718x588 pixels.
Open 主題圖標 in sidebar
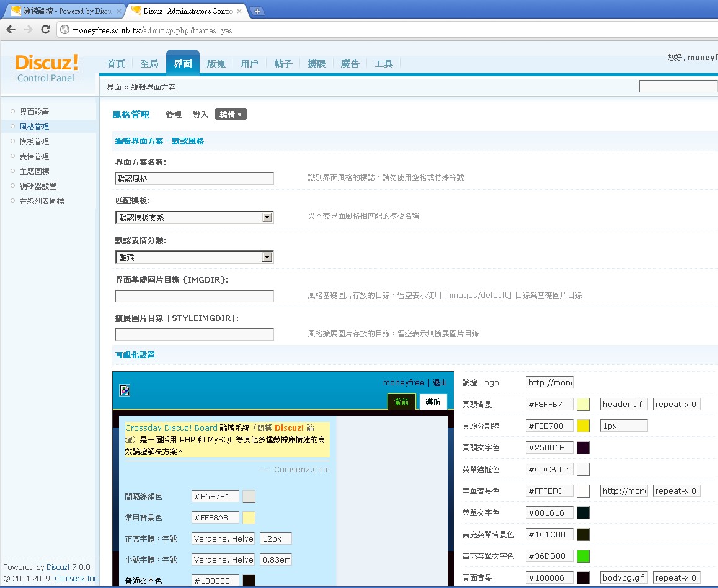tap(34, 171)
